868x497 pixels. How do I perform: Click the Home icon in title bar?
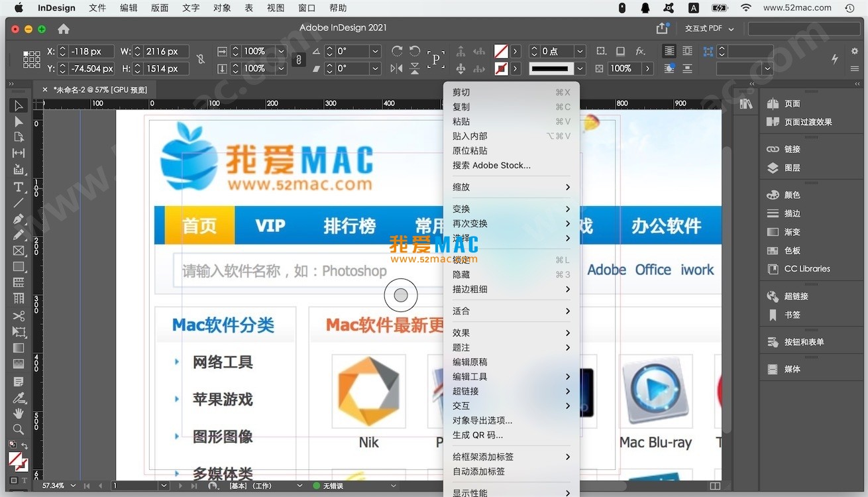tap(64, 29)
